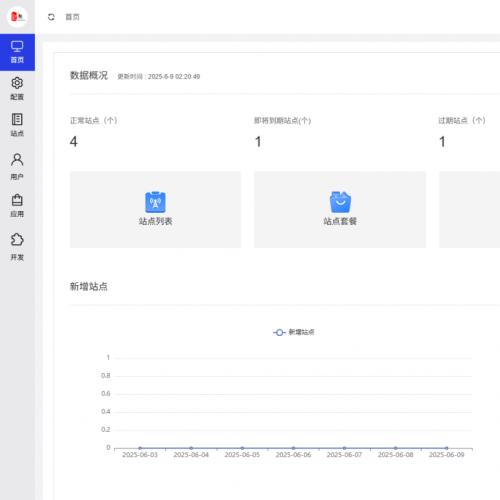The height and width of the screenshot is (500, 500).
Task: Click the 站点套餐 shopping bag icon
Action: [340, 202]
